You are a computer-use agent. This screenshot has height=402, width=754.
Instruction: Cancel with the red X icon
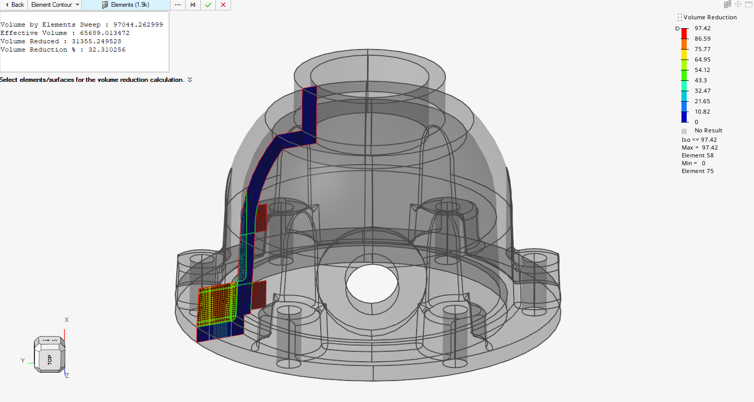223,5
